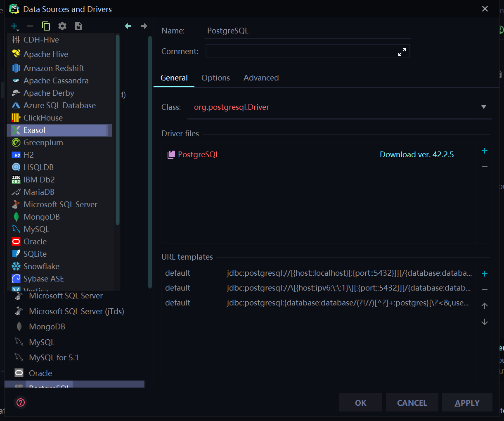The width and height of the screenshot is (504, 421).
Task: Select highlighted Exasol entry
Action: coord(59,130)
